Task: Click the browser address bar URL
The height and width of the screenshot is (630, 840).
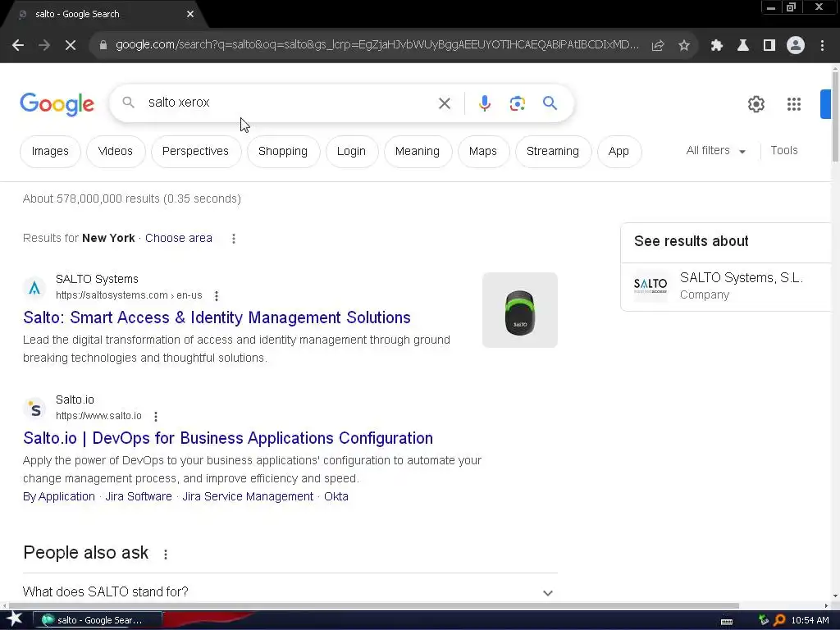Action: [x=377, y=45]
